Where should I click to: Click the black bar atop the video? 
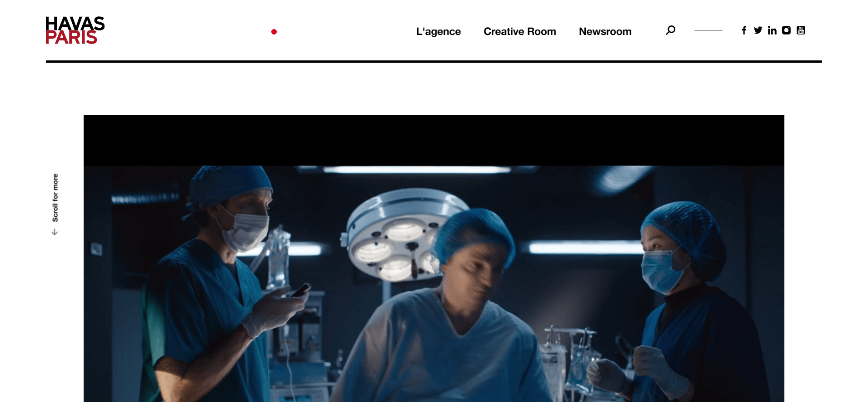point(434,140)
